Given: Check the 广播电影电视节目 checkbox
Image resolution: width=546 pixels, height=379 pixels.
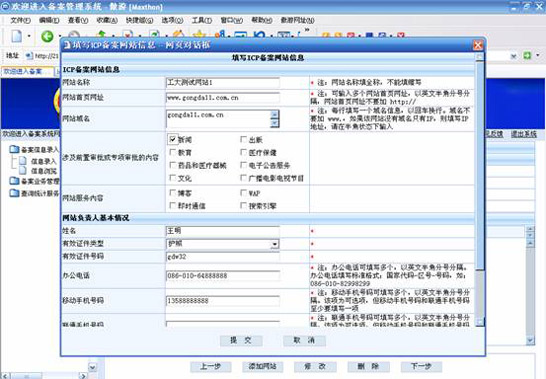Looking at the screenshot, I should [243, 178].
